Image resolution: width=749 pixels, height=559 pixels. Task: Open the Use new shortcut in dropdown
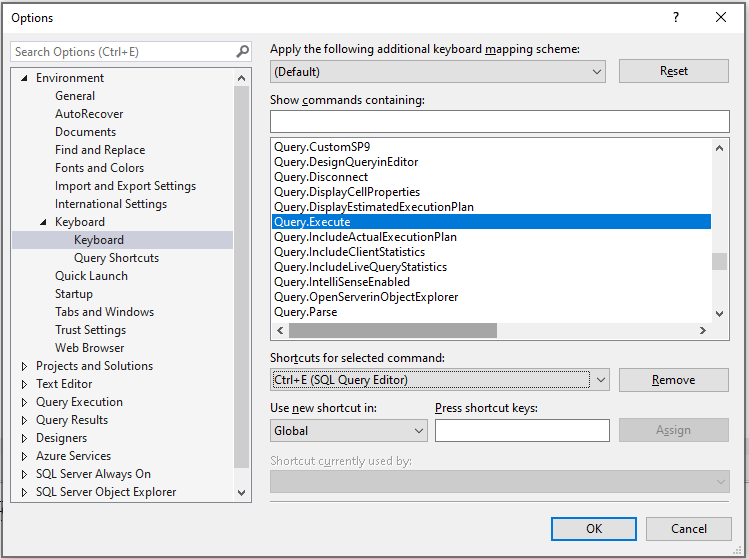(x=349, y=430)
